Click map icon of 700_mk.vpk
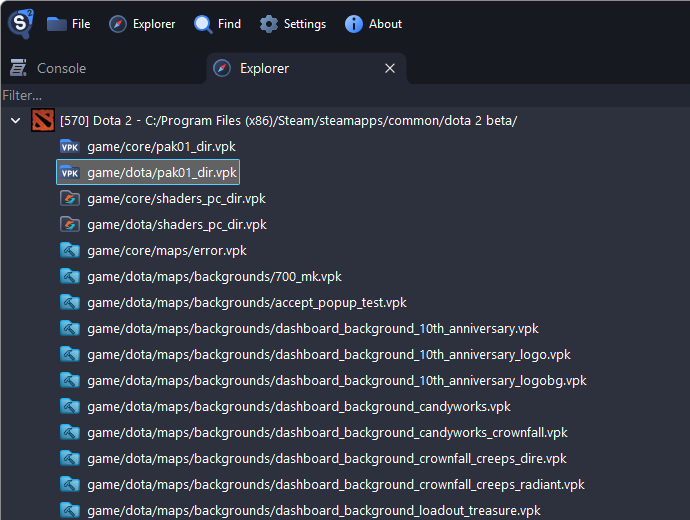The height and width of the screenshot is (520, 690). [x=70, y=276]
